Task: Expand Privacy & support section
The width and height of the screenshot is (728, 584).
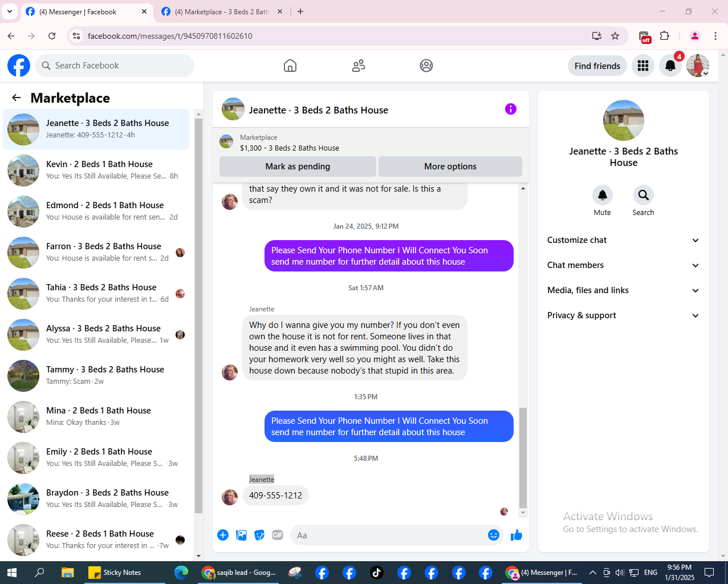Action: pyautogui.click(x=623, y=315)
